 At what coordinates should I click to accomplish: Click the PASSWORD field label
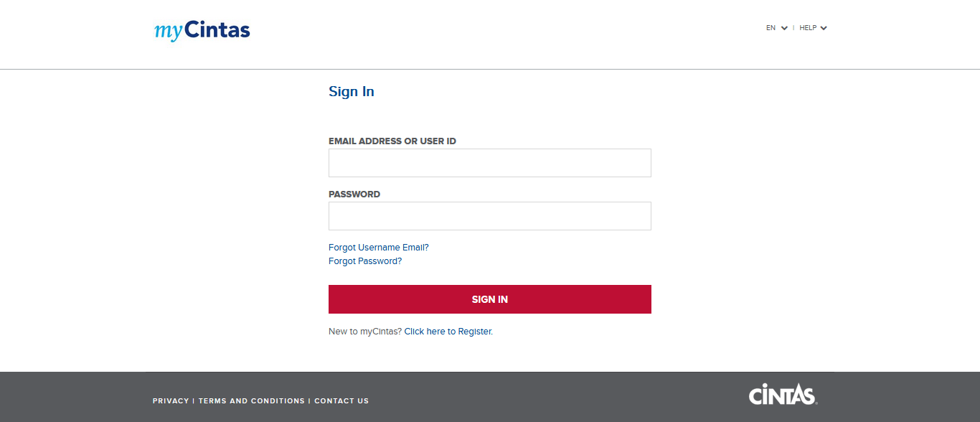tap(354, 194)
